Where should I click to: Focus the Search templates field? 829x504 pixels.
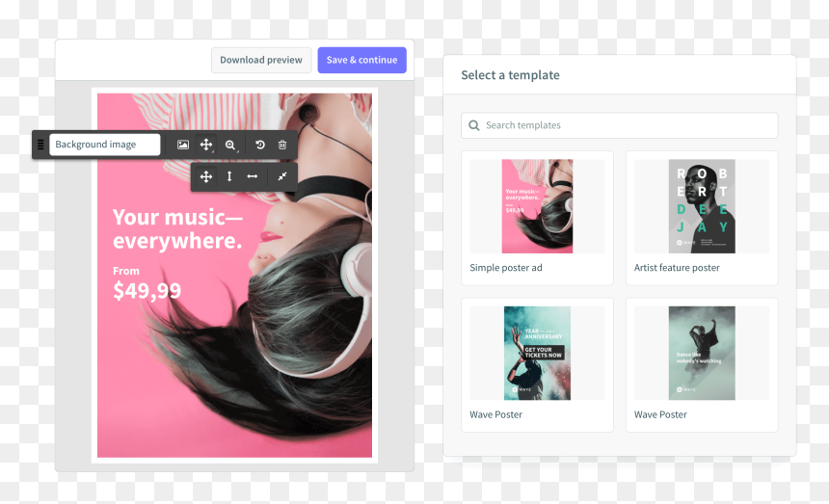coord(620,125)
